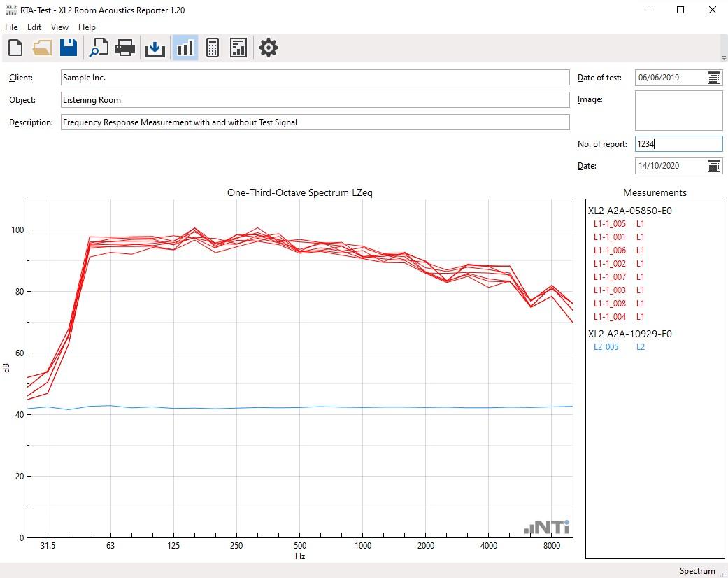Create a new report document
Screen dimensions: 728x578
15,48
